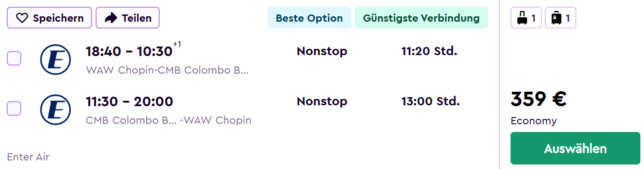Select the Günstigste Verbindung badge

coord(421,18)
